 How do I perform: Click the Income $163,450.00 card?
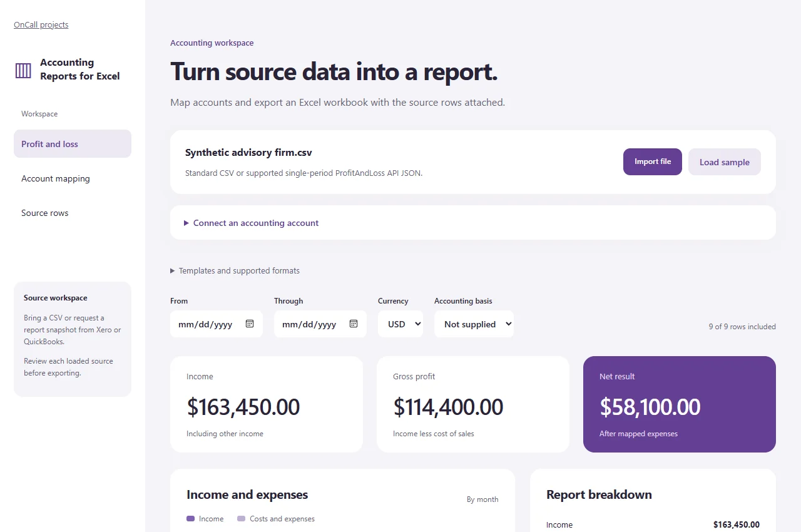pyautogui.click(x=267, y=404)
